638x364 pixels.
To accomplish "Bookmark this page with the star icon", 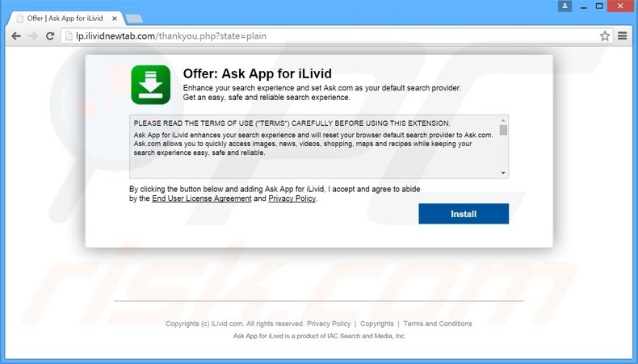I will click(605, 36).
